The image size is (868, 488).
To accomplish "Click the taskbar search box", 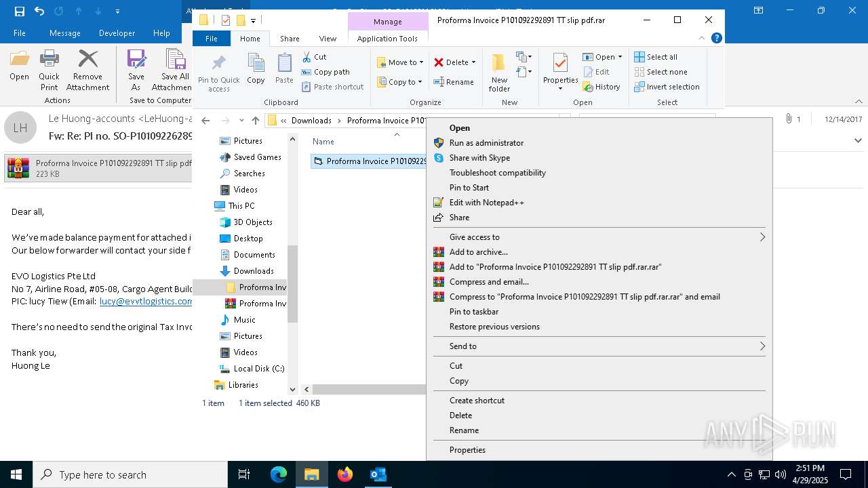I will (130, 474).
